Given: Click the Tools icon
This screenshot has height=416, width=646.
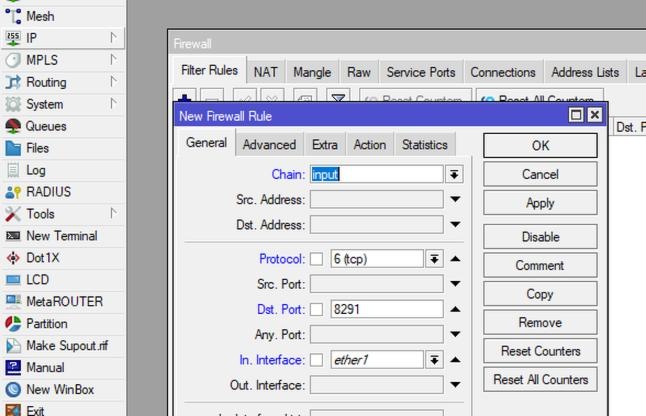Looking at the screenshot, I should (13, 214).
